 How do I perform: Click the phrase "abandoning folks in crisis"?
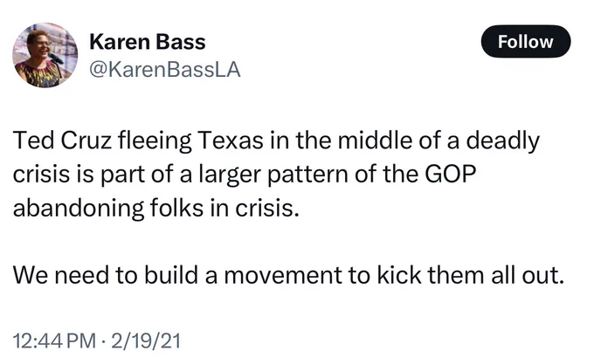click(x=153, y=208)
